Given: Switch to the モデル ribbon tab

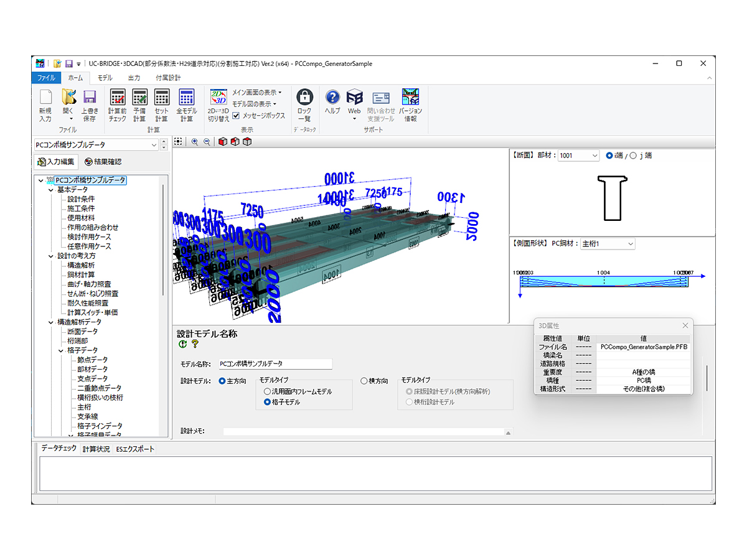Looking at the screenshot, I should pyautogui.click(x=105, y=77).
